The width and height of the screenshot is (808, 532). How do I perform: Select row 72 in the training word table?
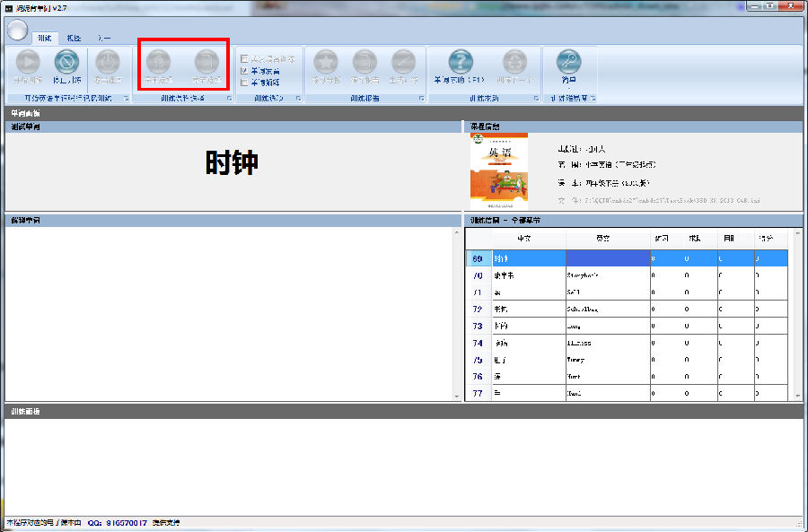627,309
